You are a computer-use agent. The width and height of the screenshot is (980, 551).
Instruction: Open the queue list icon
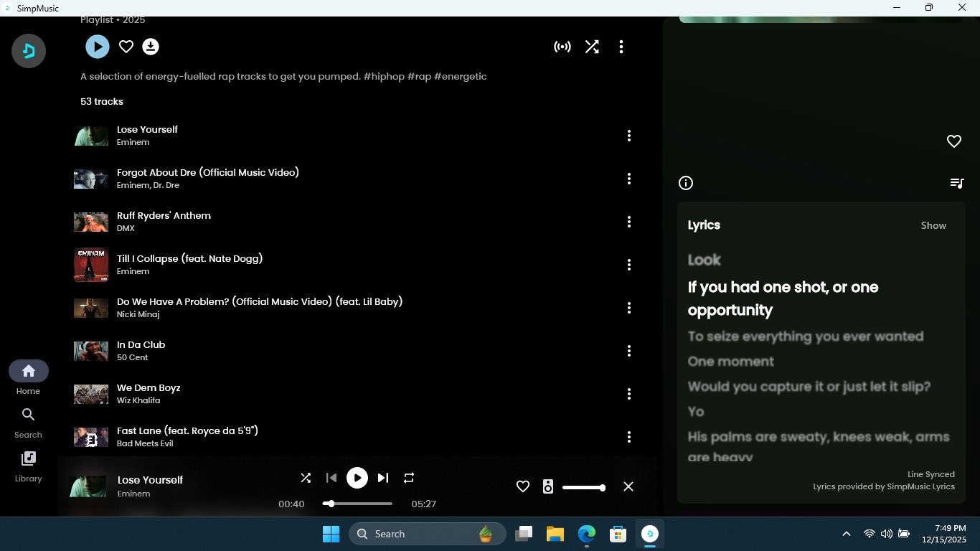point(956,183)
